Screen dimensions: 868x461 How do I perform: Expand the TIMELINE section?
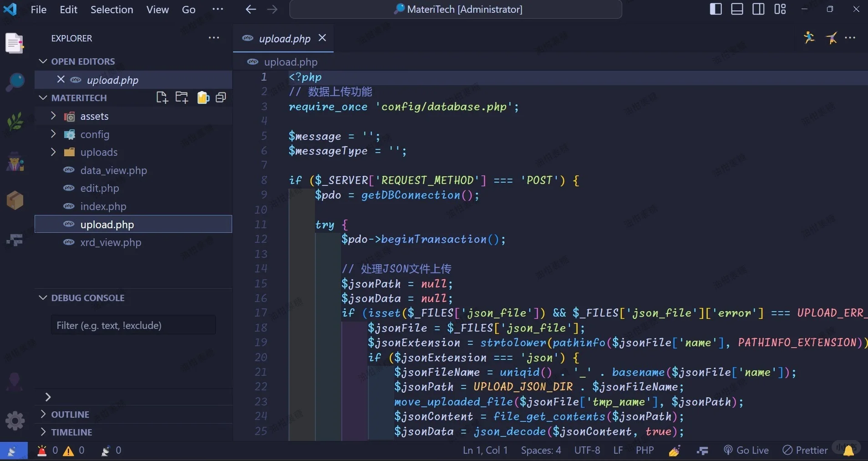click(x=43, y=432)
